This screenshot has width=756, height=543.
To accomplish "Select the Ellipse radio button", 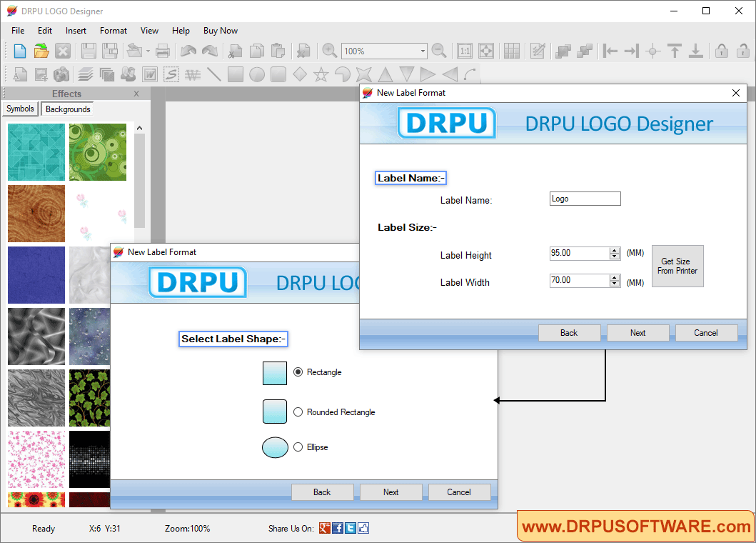I will coord(298,447).
